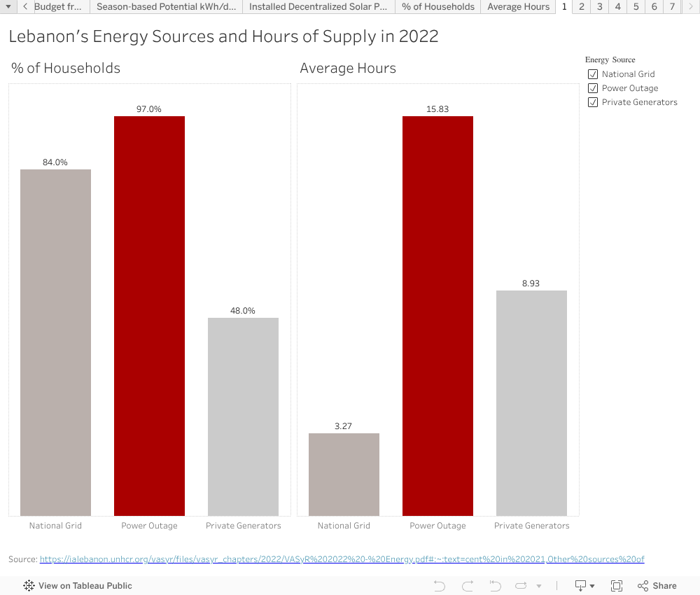Disable the Private Generators filter
The image size is (700, 595).
pos(593,102)
